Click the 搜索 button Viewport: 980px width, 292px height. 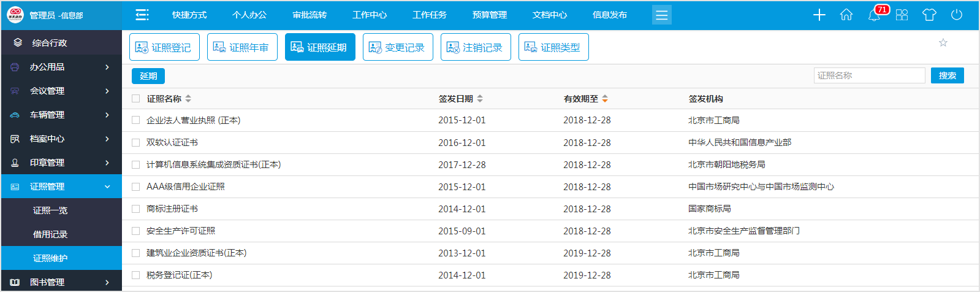pos(948,75)
